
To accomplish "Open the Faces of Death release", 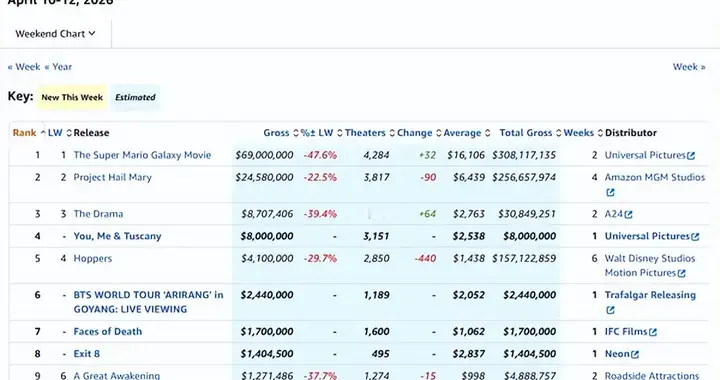I will tap(108, 331).
